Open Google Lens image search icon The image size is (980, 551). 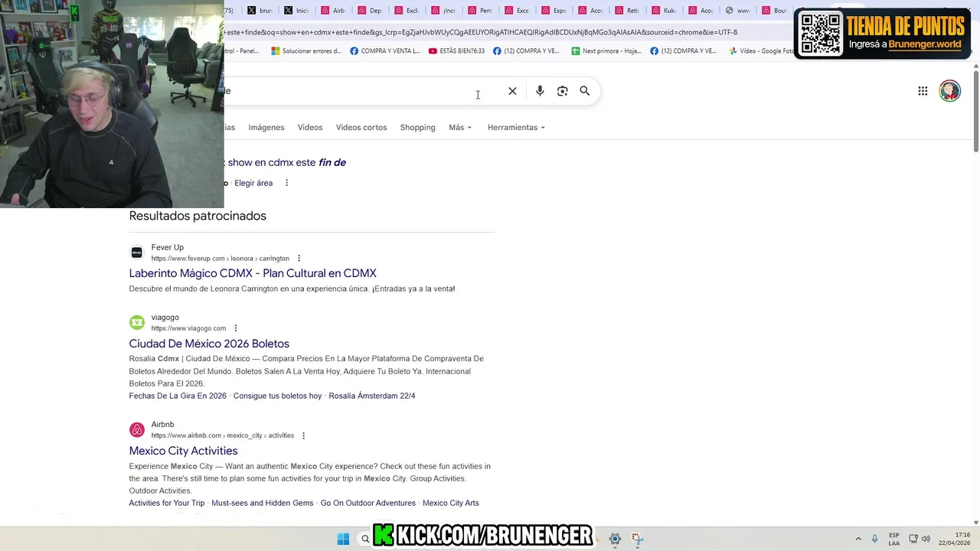pyautogui.click(x=562, y=91)
